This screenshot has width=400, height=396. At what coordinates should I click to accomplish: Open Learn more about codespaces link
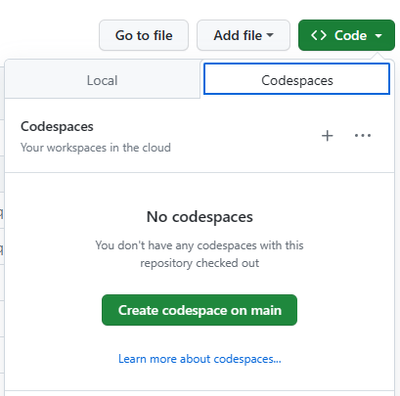[200, 359]
